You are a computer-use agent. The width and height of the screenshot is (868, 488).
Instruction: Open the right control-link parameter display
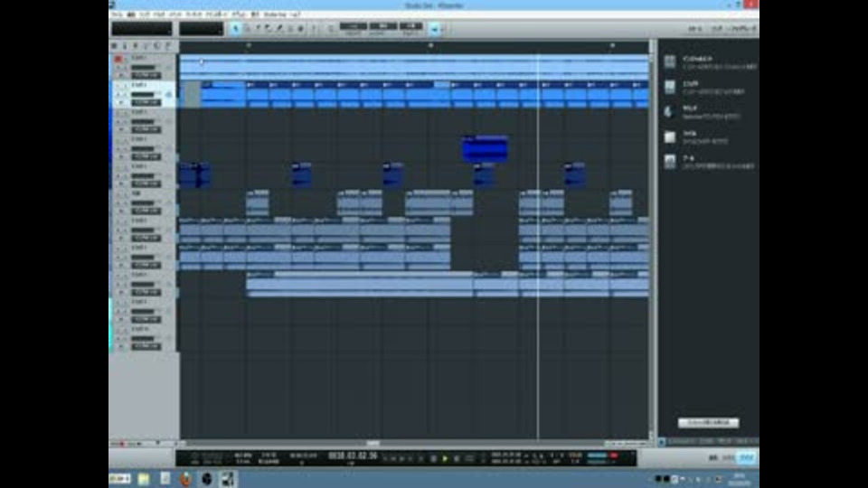tap(201, 29)
